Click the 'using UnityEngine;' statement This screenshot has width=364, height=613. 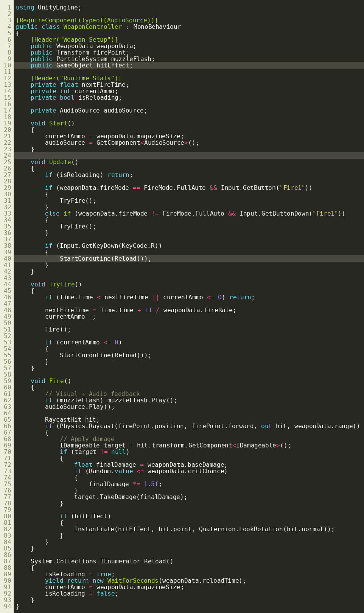coord(48,7)
